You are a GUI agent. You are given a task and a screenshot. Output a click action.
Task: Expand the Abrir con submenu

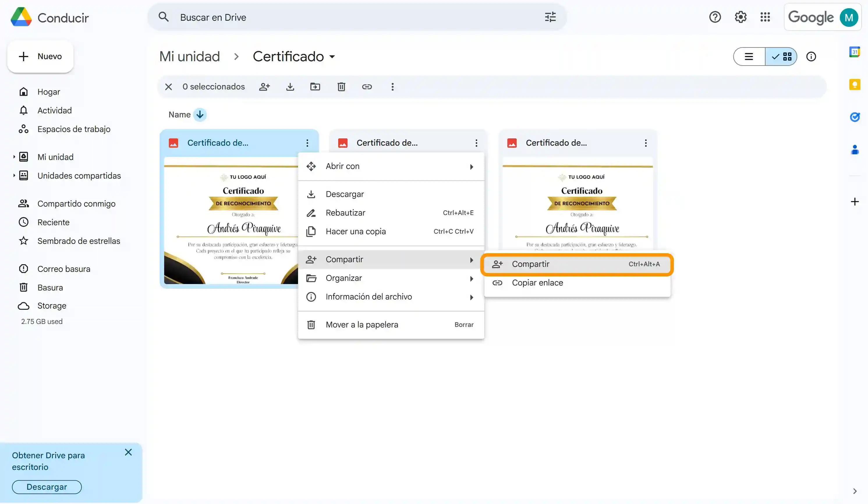pos(391,167)
